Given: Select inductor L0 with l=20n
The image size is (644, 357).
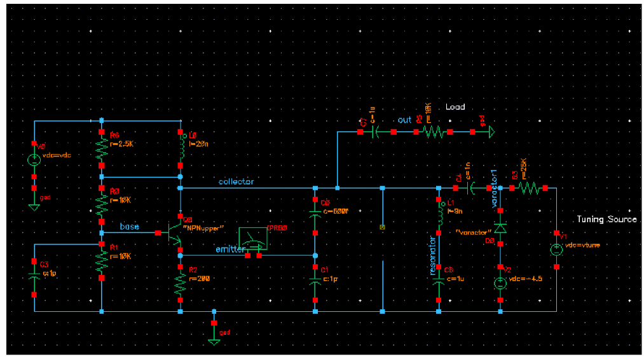Looking at the screenshot, I should [181, 149].
